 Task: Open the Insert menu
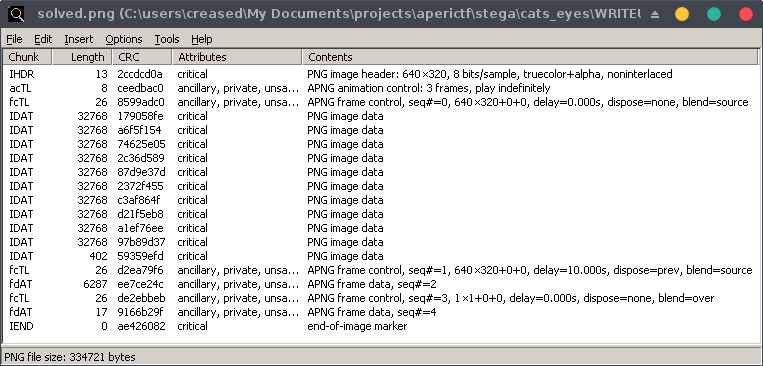[79, 39]
